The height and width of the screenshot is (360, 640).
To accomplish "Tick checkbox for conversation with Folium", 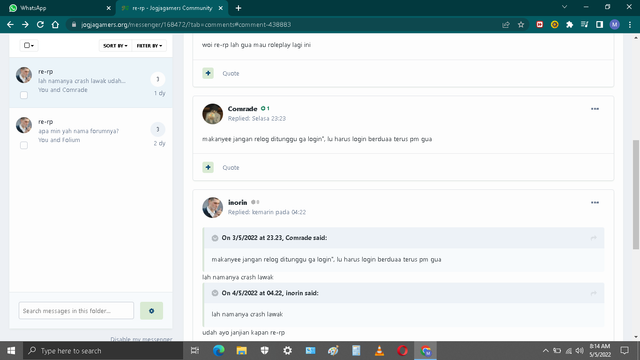I will (24, 145).
